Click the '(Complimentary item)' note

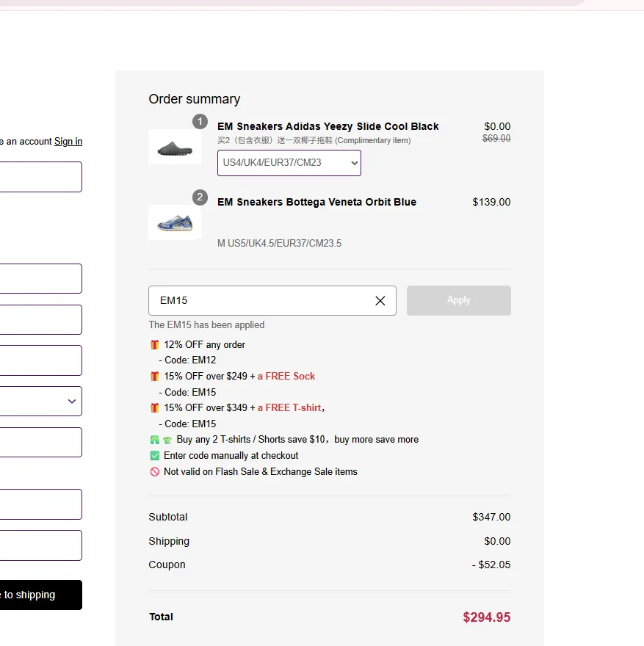click(373, 140)
